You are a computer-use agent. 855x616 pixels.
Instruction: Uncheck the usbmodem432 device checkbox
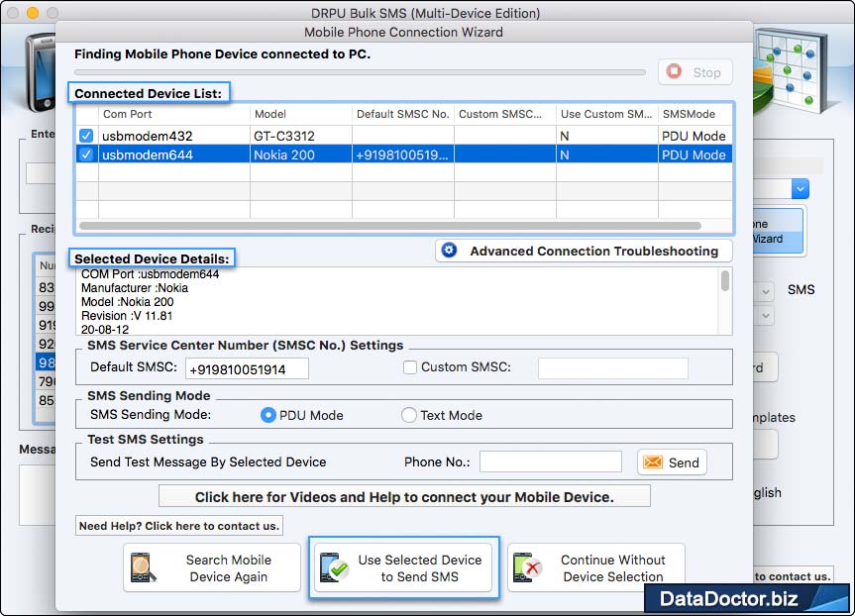pos(86,136)
